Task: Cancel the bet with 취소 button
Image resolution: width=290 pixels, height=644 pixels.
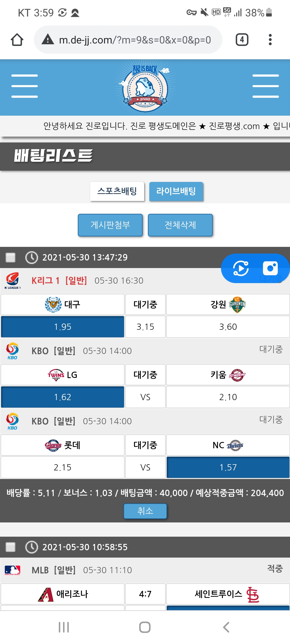Action: click(145, 511)
